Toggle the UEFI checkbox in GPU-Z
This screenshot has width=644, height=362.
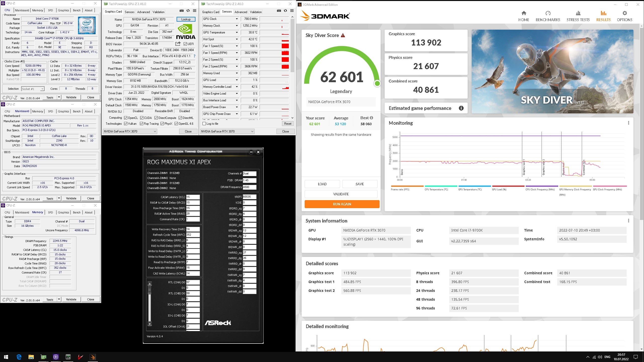(185, 44)
